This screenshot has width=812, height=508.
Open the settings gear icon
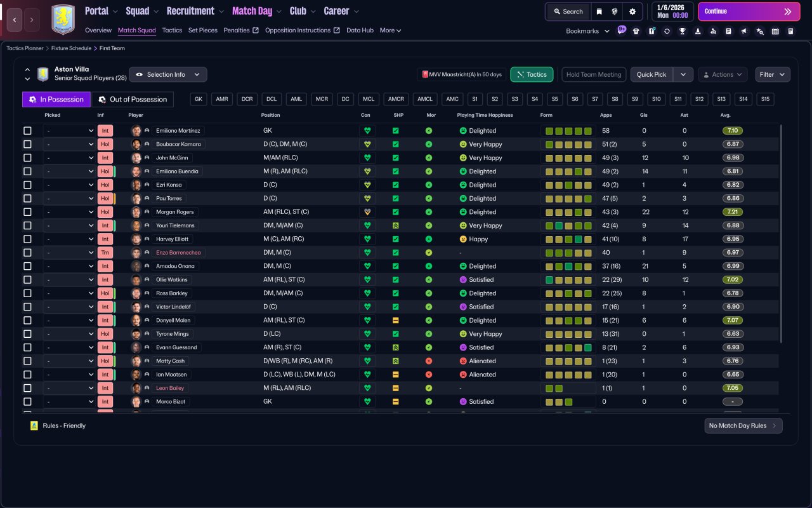pos(632,11)
